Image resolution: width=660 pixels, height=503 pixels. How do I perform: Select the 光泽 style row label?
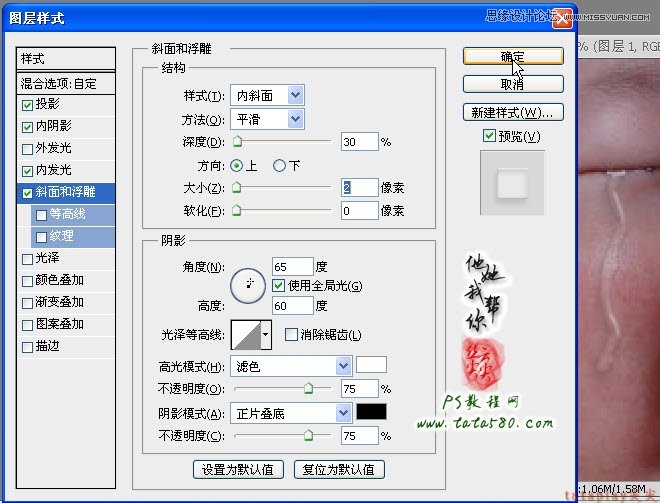48,258
